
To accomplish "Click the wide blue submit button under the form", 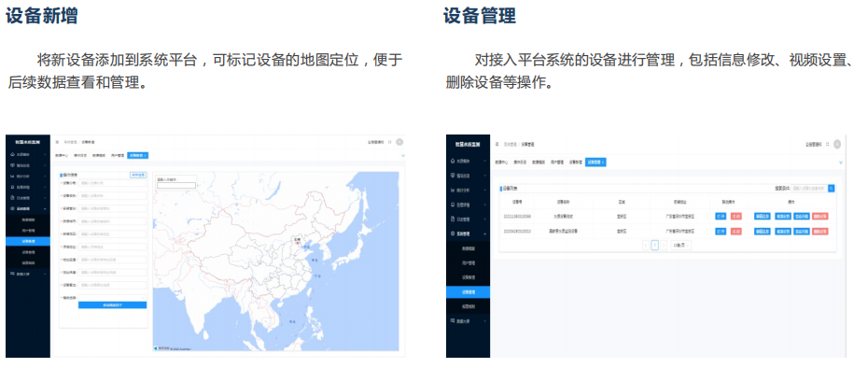I will click(x=112, y=305).
